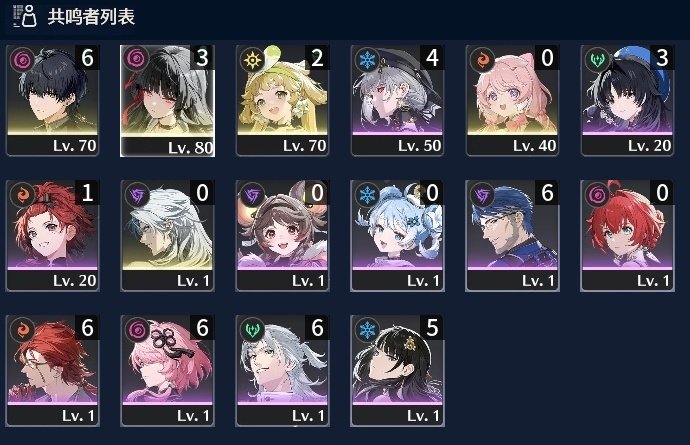Screen dimensions: 690x445
Task: Click the resonator list header icon
Action: pos(25,16)
